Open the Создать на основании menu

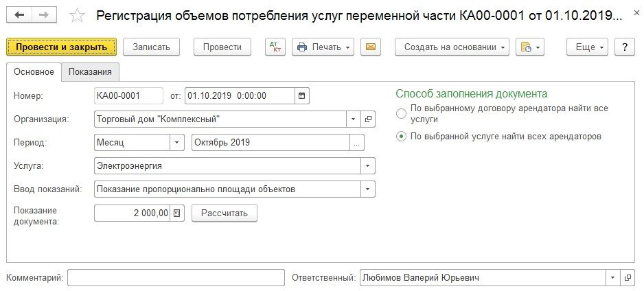point(452,47)
